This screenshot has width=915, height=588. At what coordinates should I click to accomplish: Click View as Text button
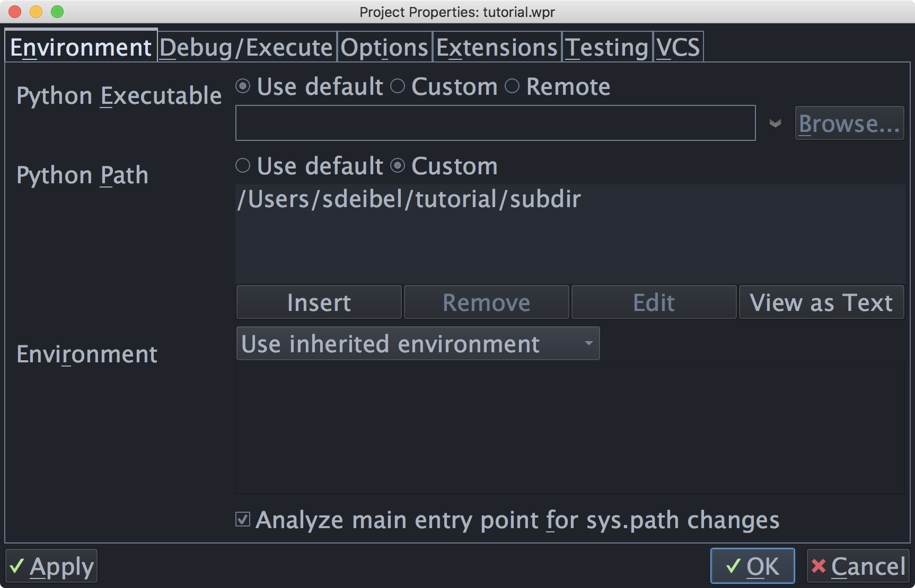821,302
